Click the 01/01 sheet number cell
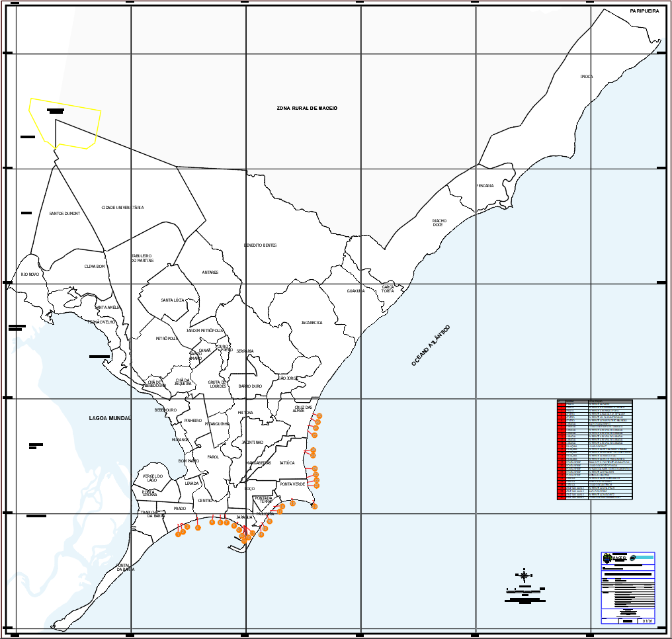 [x=647, y=621]
